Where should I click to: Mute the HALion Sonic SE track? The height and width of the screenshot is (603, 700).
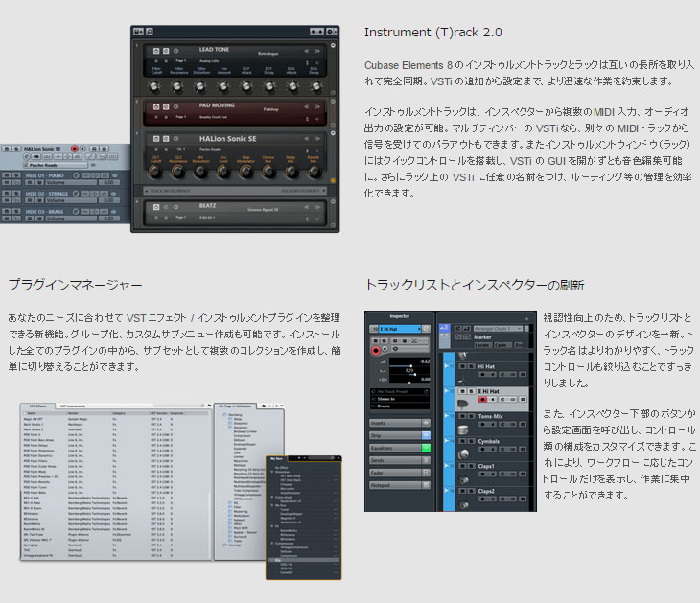7,149
